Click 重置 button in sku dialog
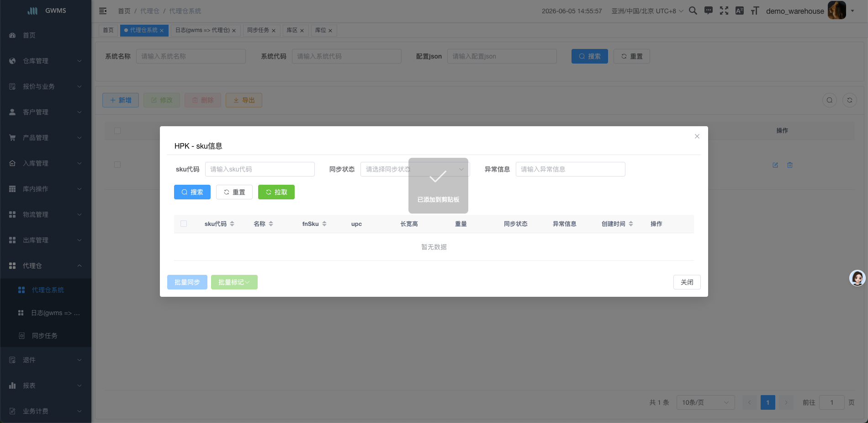Viewport: 868px width, 423px height. [234, 192]
